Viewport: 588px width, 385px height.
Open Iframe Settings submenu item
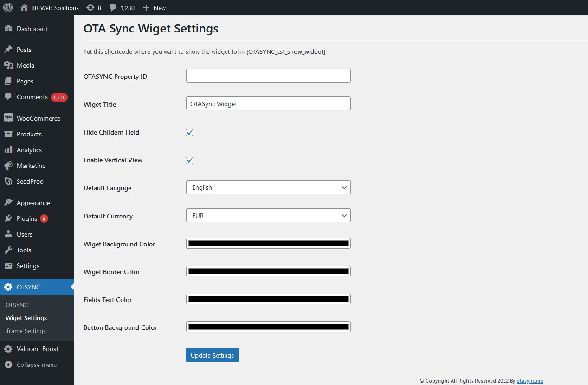(26, 331)
